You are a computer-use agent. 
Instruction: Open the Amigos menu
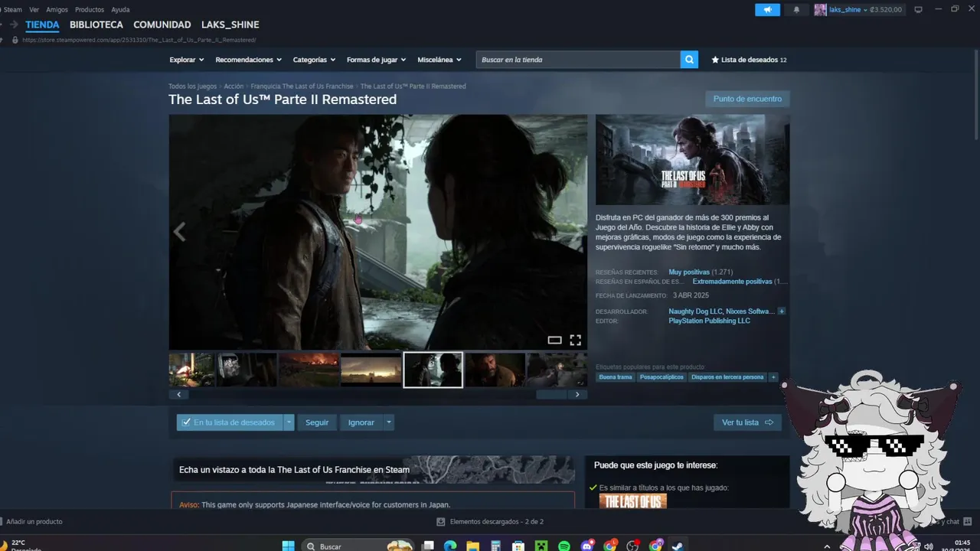57,10
